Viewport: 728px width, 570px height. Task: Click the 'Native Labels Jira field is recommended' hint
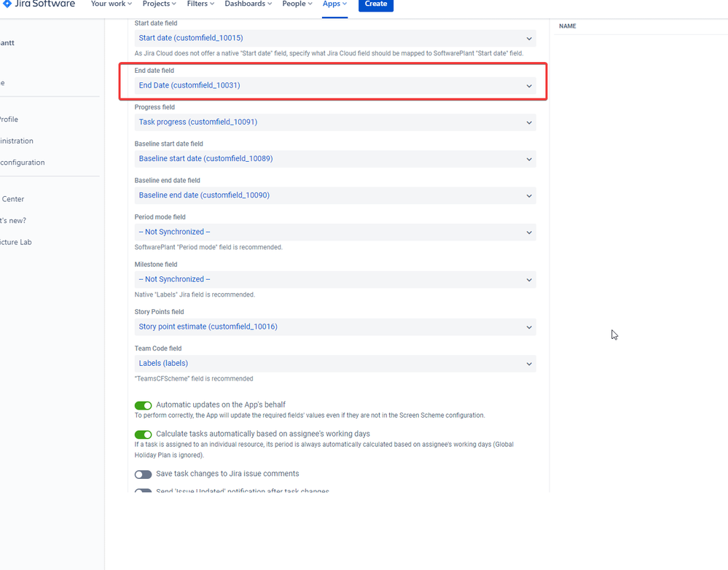click(x=195, y=295)
